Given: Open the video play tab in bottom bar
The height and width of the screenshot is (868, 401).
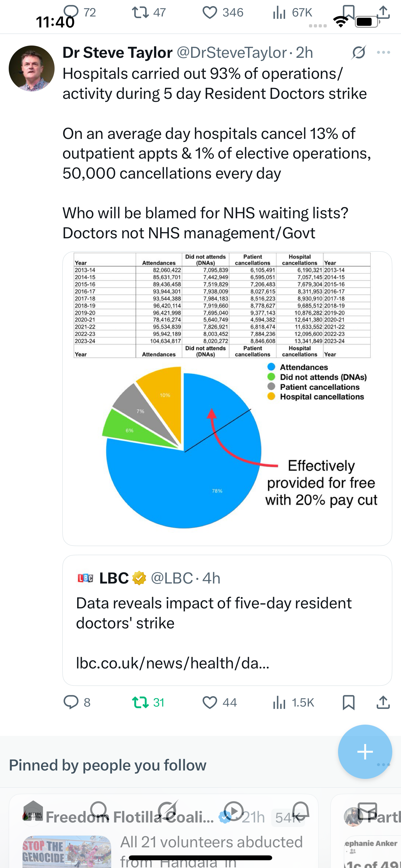Looking at the screenshot, I should (233, 810).
